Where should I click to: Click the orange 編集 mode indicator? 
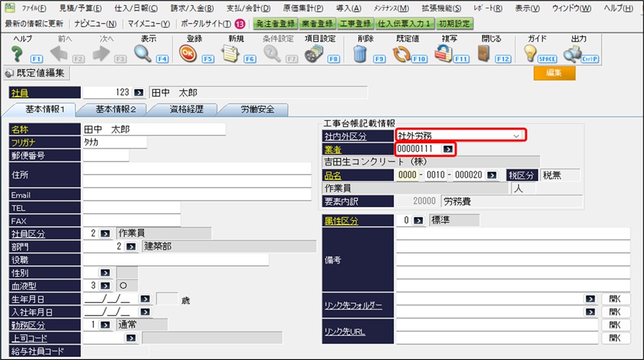click(x=554, y=73)
